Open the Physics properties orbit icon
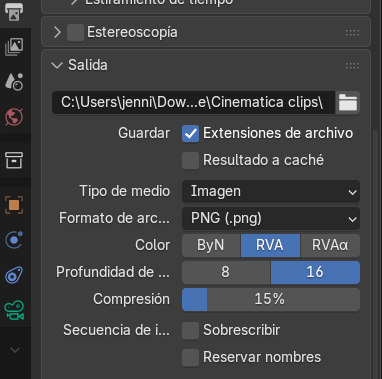The image size is (382, 379). coord(14,240)
